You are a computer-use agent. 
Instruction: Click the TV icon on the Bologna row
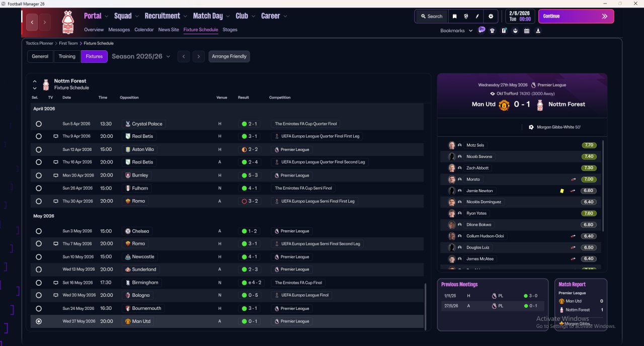(x=56, y=295)
